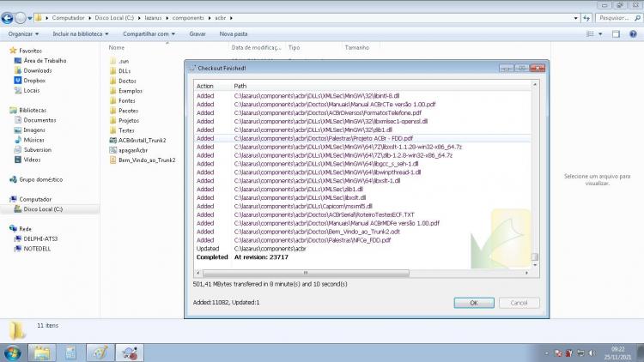Select the DLLs folder
Viewport: 644px width, 362px height.
(x=120, y=71)
